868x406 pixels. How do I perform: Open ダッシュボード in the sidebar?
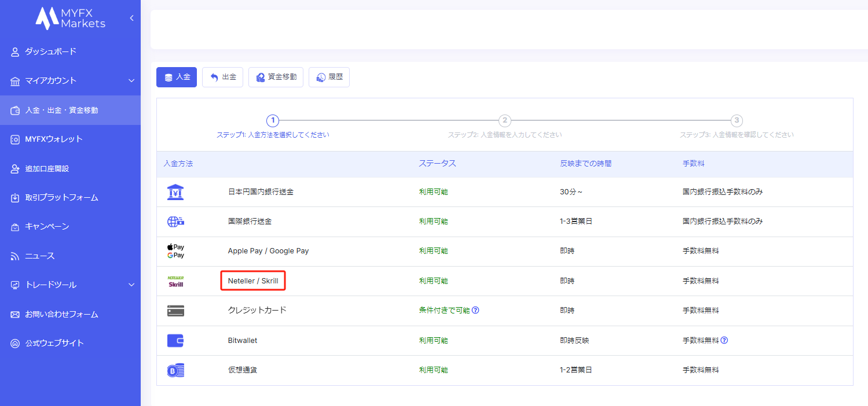click(x=50, y=51)
